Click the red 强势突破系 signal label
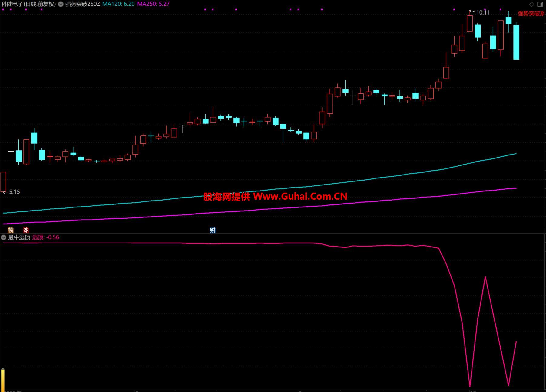 pyautogui.click(x=531, y=14)
